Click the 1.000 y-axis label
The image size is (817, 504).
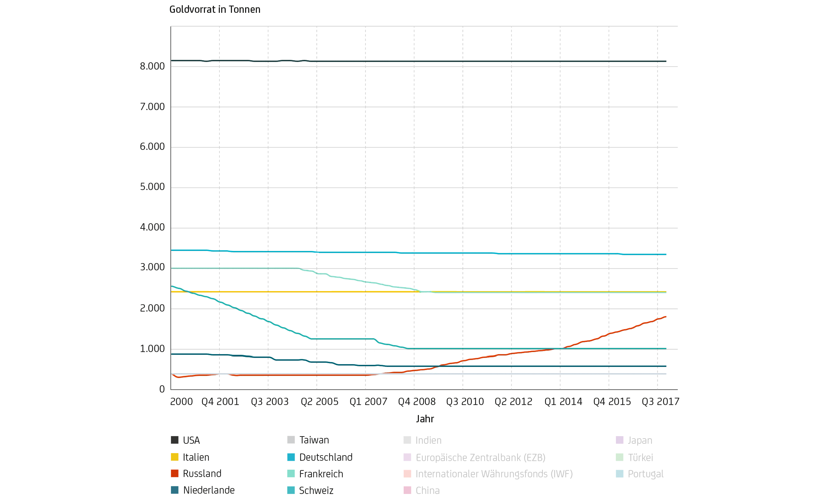(x=152, y=349)
